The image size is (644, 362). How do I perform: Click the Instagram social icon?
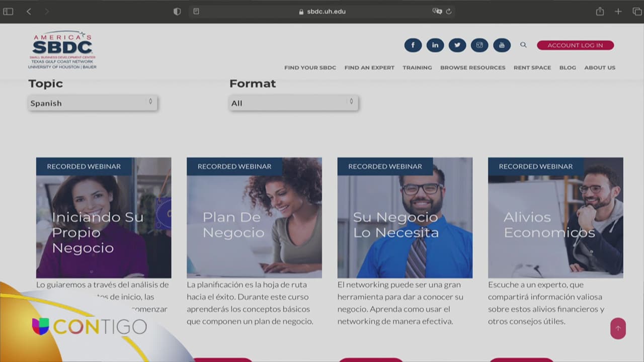(479, 45)
